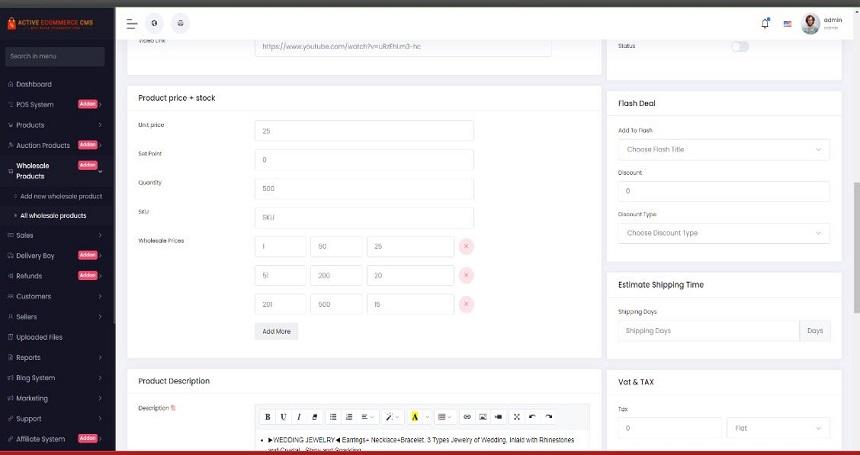Insert a picture via image icon
Viewport: 860px width, 455px height.
click(x=483, y=417)
